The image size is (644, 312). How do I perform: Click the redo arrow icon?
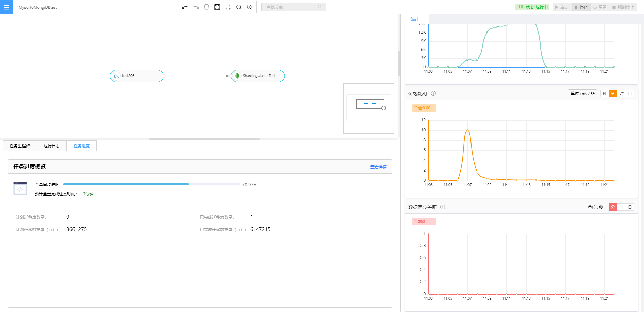[196, 7]
